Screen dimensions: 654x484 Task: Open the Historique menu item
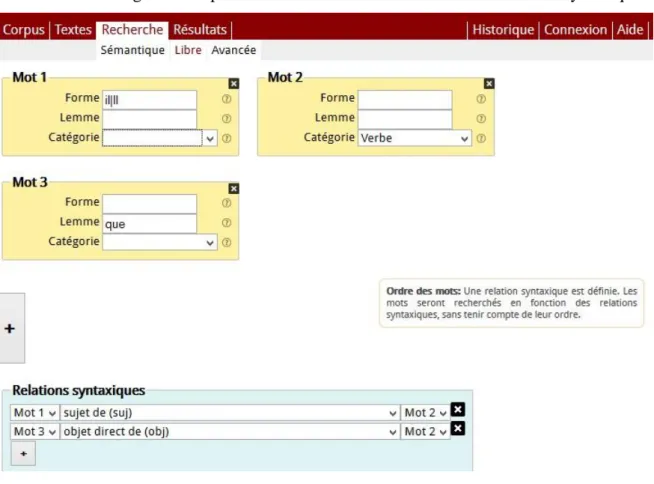point(503,30)
